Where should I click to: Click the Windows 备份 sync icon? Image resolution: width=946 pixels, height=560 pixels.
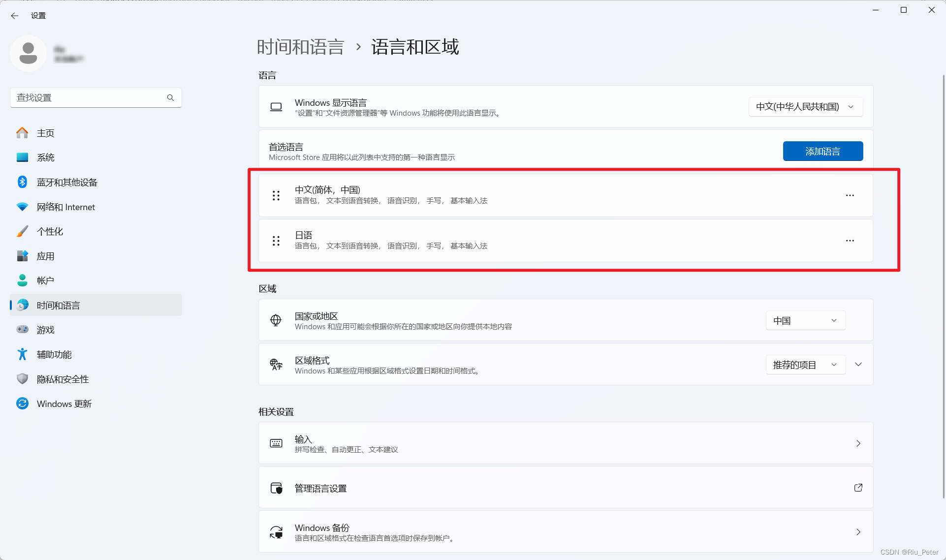[276, 532]
